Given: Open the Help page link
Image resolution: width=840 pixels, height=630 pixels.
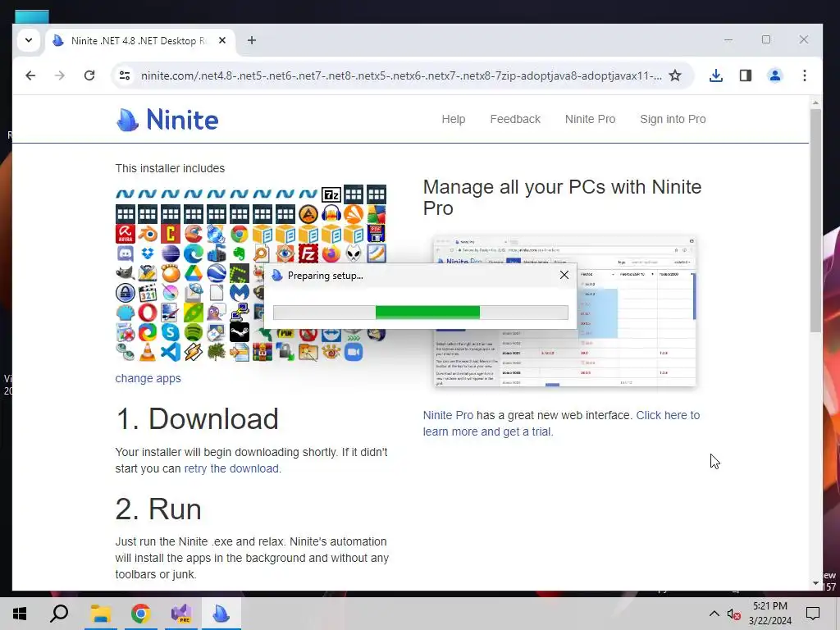Looking at the screenshot, I should (x=453, y=119).
